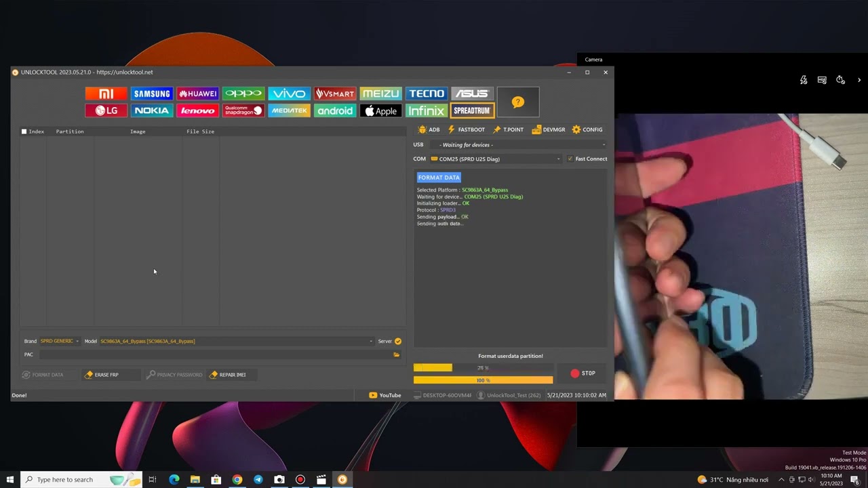The image size is (868, 488).
Task: Select the LG brand logo
Action: pyautogui.click(x=106, y=110)
